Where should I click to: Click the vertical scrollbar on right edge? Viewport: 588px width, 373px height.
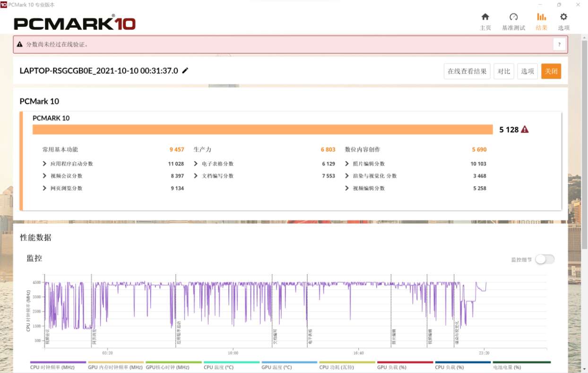584,142
